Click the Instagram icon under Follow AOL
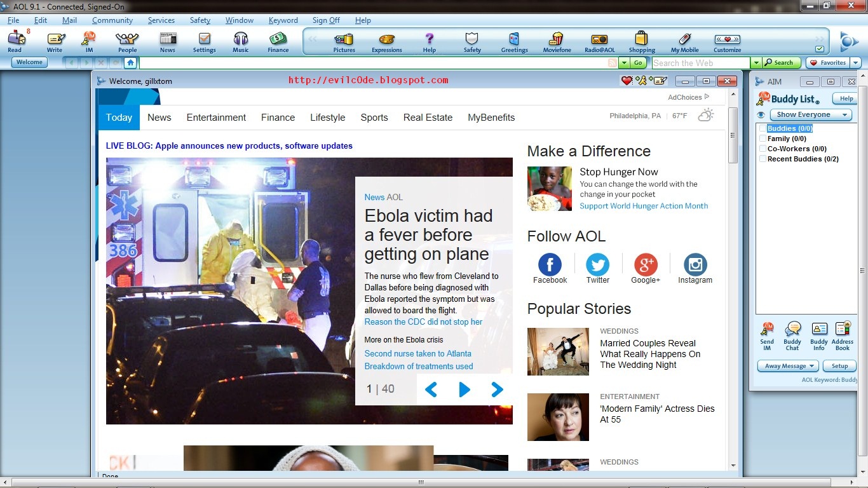Image resolution: width=868 pixels, height=488 pixels. (695, 264)
